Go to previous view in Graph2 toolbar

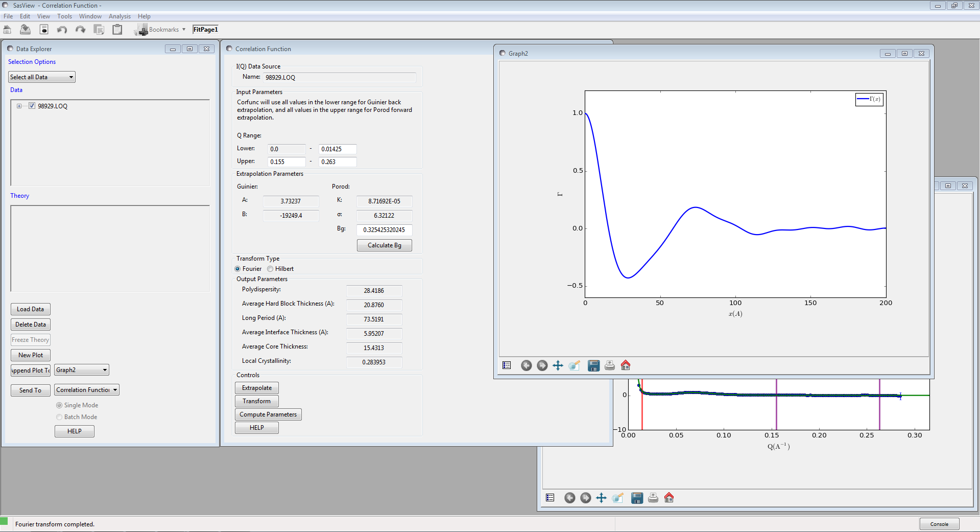(526, 365)
